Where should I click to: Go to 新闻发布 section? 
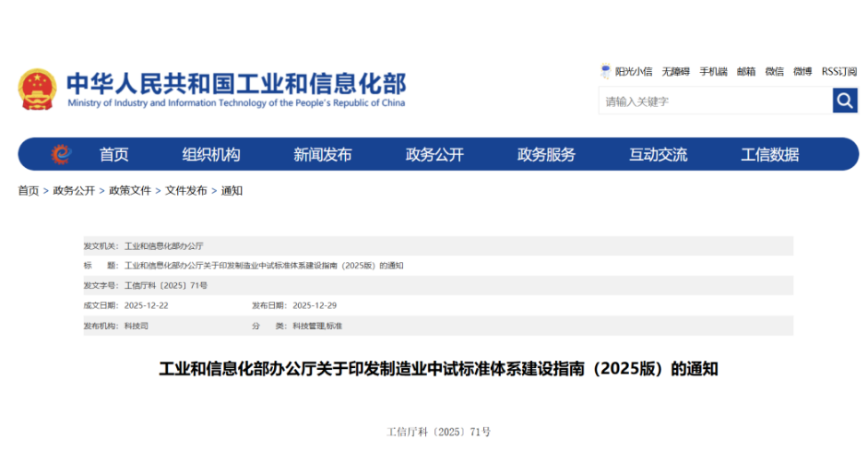click(322, 155)
